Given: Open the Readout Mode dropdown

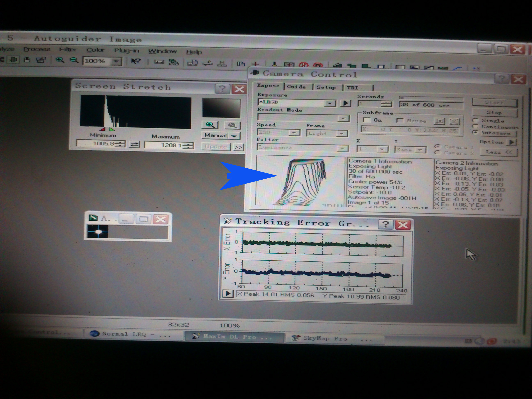Looking at the screenshot, I should click(x=343, y=118).
